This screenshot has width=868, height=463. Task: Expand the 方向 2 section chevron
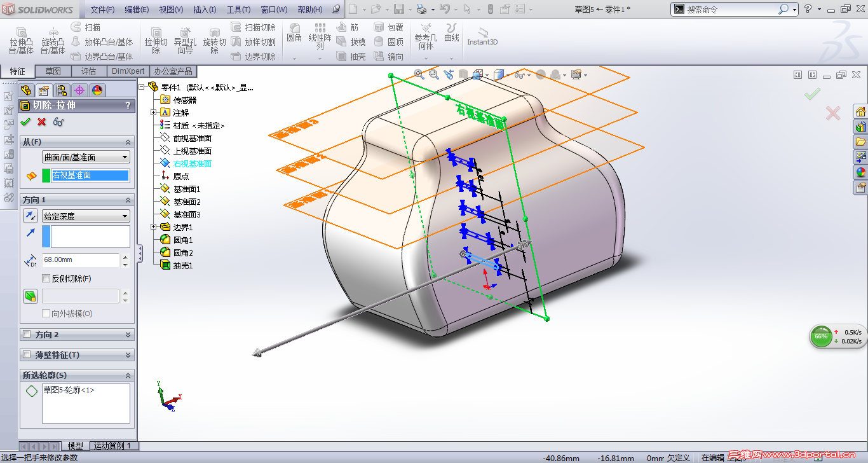coord(128,335)
